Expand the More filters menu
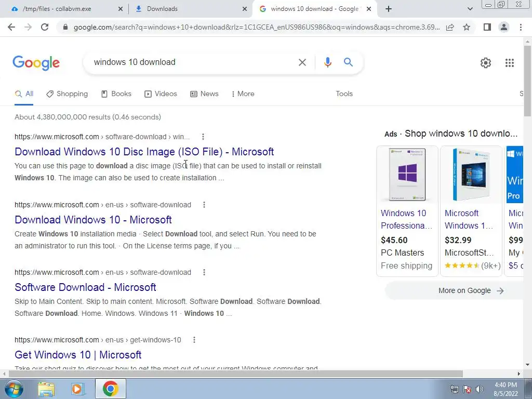The width and height of the screenshot is (532, 399). point(243,94)
